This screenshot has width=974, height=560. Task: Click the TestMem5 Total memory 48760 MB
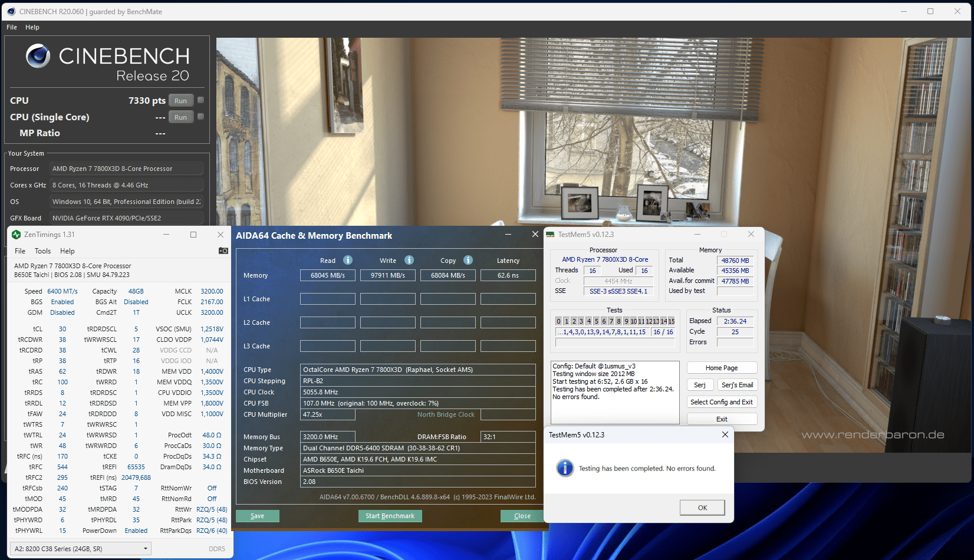(735, 261)
